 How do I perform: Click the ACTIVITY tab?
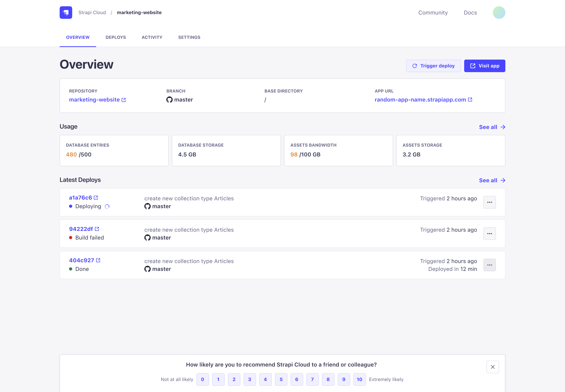pyautogui.click(x=152, y=37)
